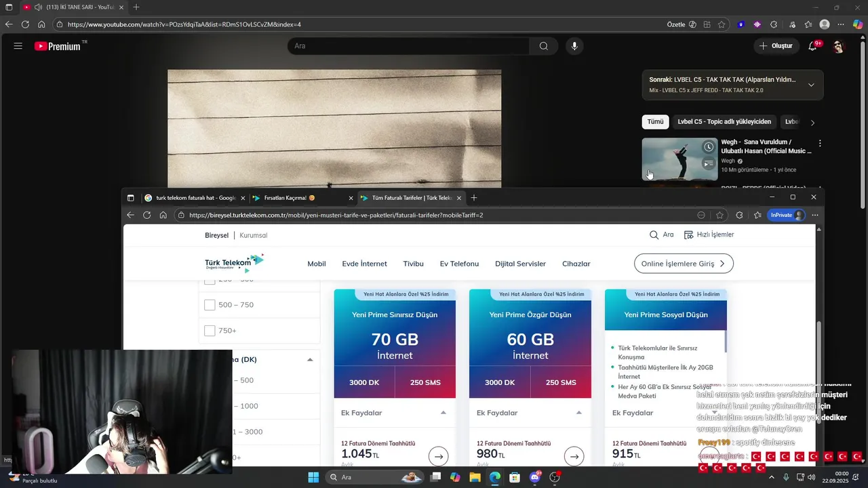The width and height of the screenshot is (868, 488).
Task: Open the Copilot icon in the back browser toolbar
Action: pyautogui.click(x=858, y=24)
